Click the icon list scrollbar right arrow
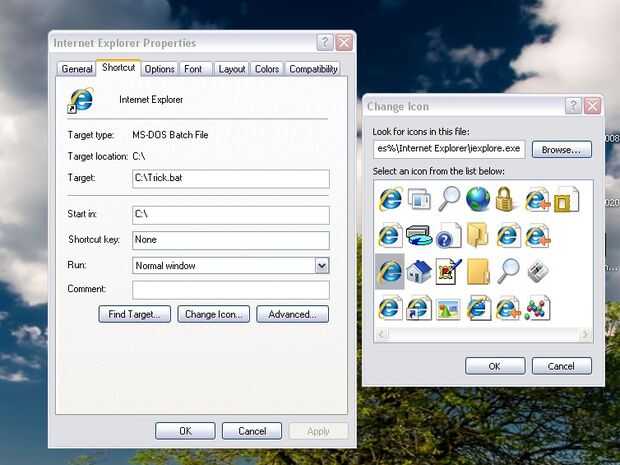The width and height of the screenshot is (620, 465). coord(585,334)
